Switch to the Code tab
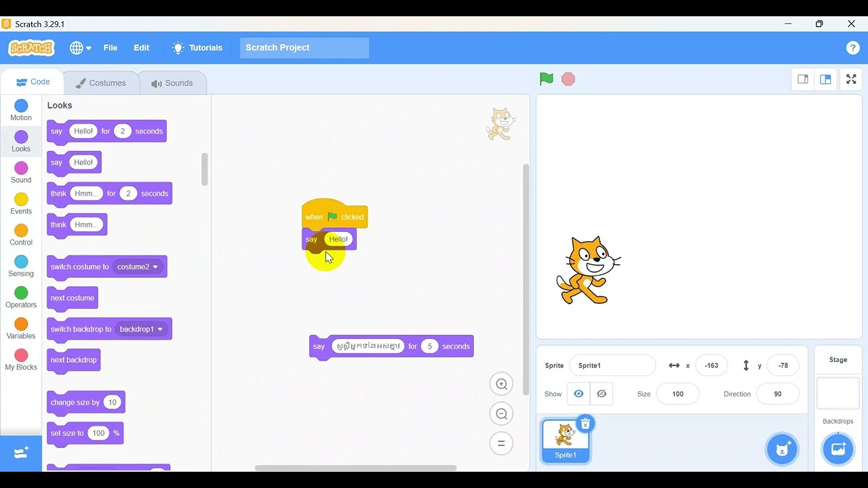 33,82
